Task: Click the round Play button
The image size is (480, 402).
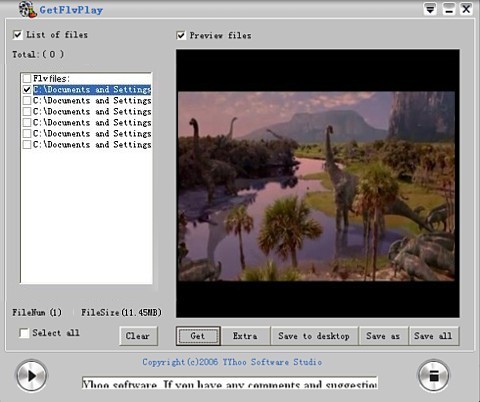Action: (x=32, y=376)
